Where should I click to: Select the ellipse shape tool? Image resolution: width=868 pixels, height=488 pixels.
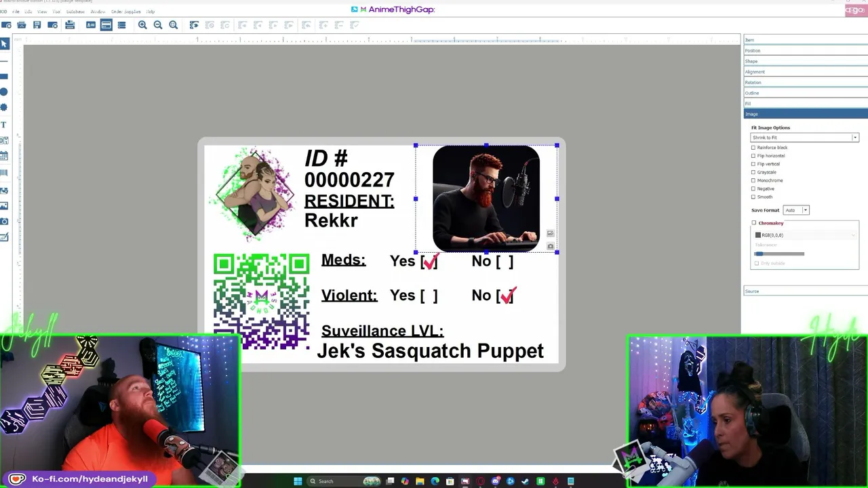pos(4,92)
